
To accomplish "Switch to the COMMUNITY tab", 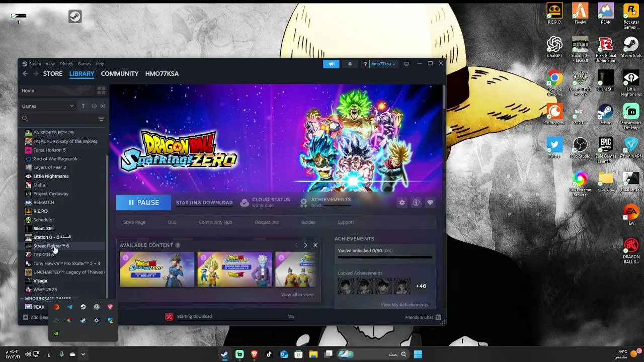I will click(x=120, y=73).
